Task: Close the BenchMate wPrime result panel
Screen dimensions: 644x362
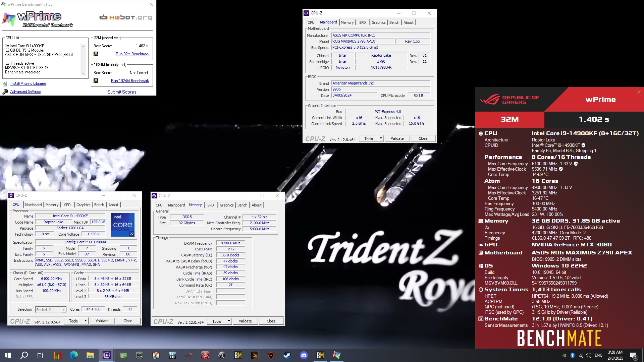Action: (x=639, y=92)
